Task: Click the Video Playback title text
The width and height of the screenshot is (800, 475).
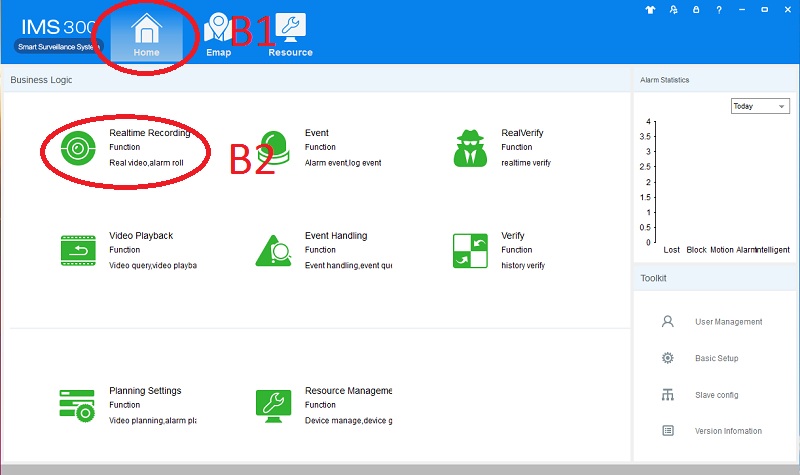Action: (x=141, y=236)
